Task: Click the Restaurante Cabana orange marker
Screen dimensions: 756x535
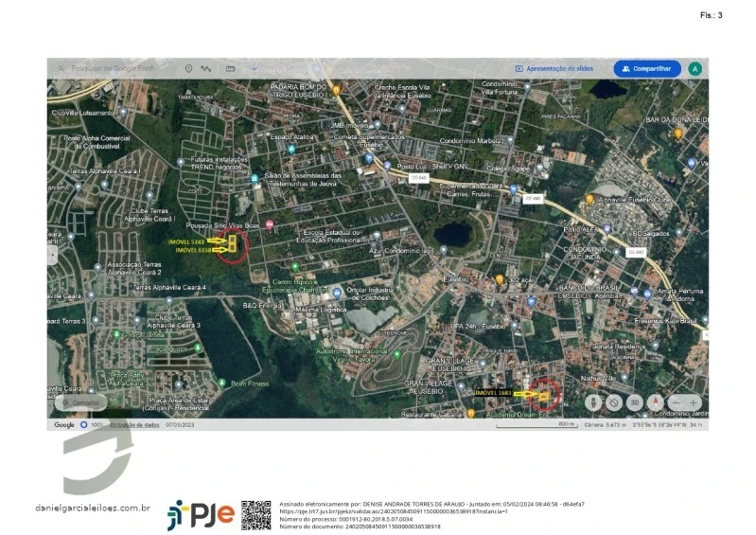Action: [471, 414]
